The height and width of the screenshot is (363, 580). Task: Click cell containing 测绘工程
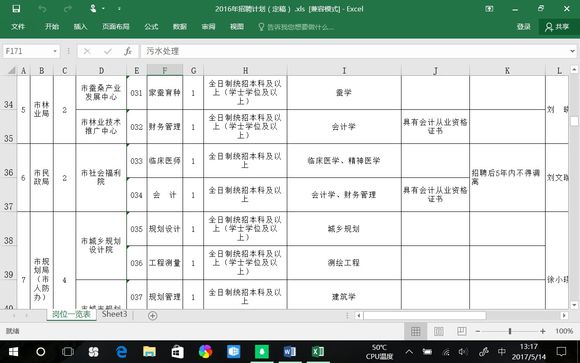pos(344,263)
